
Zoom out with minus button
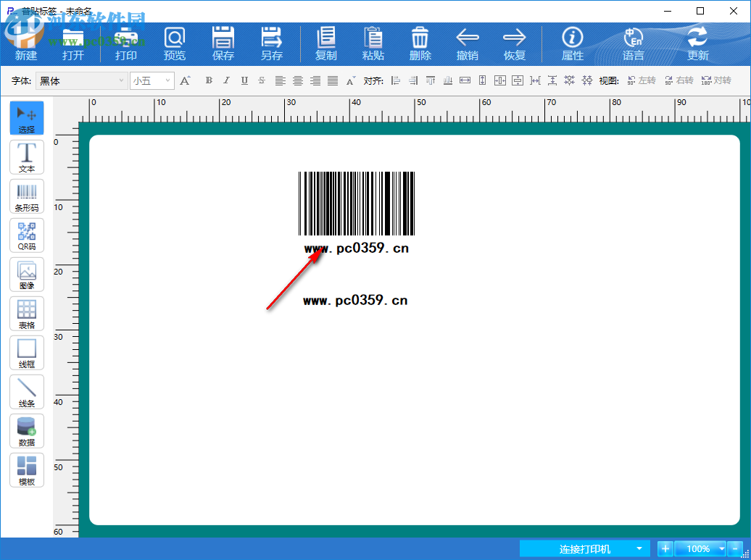click(x=735, y=548)
